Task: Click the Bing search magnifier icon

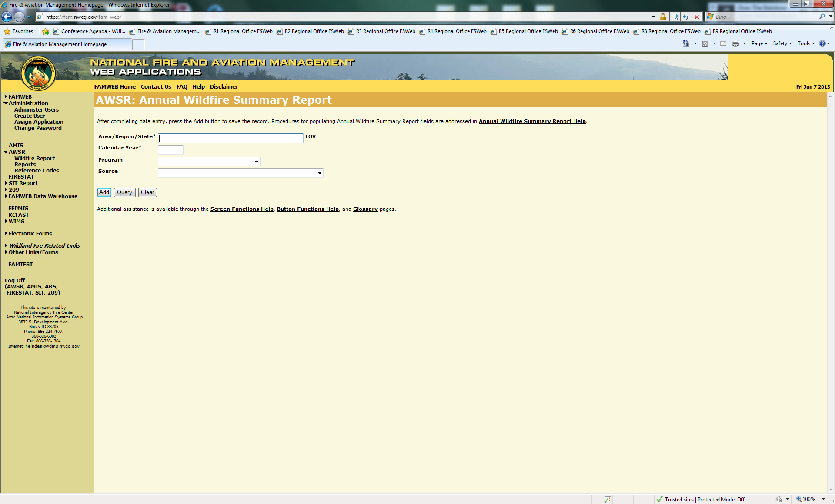Action: (x=822, y=17)
